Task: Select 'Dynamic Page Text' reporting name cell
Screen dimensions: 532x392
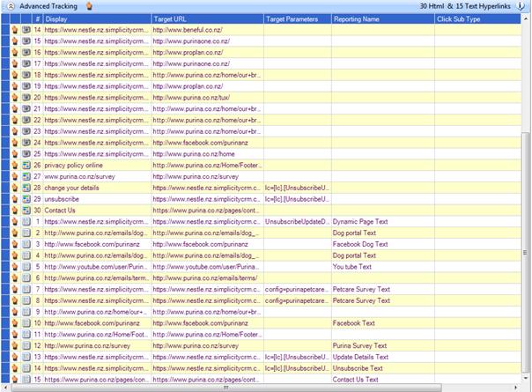Action: tap(383, 222)
